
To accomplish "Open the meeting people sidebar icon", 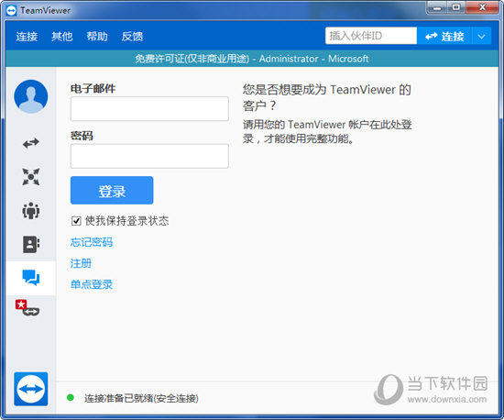I will tap(31, 211).
